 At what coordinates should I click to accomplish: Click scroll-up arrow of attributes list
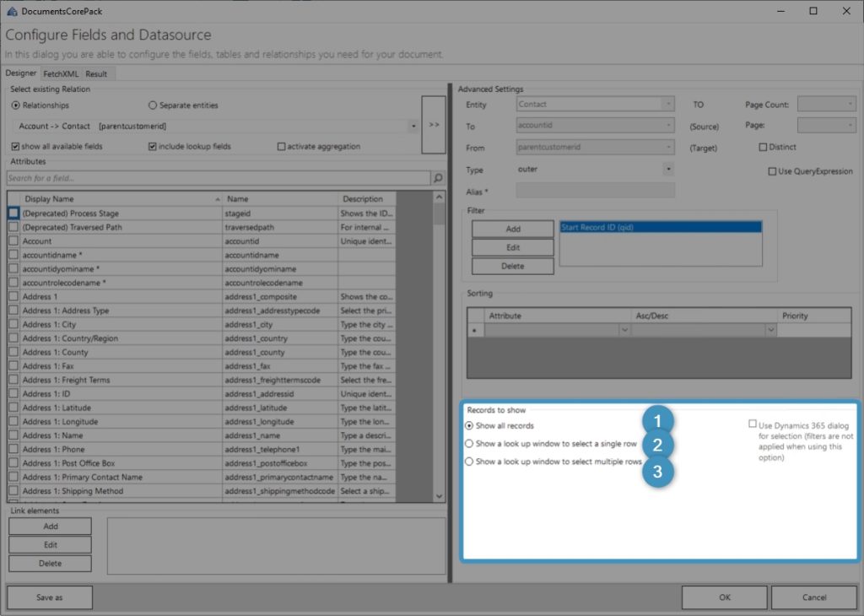tap(439, 197)
